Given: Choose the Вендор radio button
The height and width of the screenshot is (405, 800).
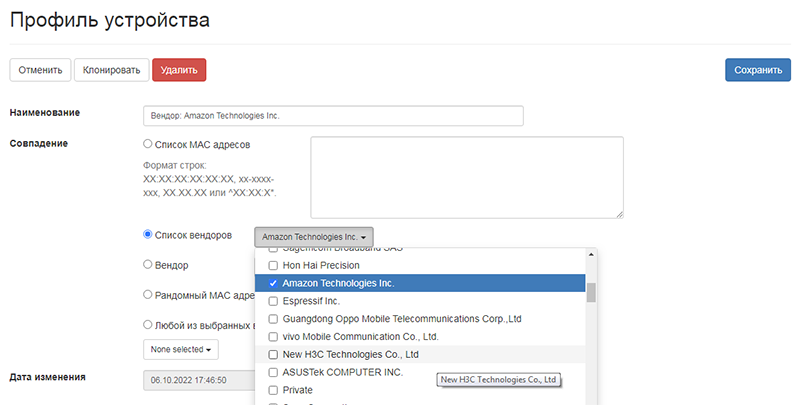Looking at the screenshot, I should pos(149,265).
